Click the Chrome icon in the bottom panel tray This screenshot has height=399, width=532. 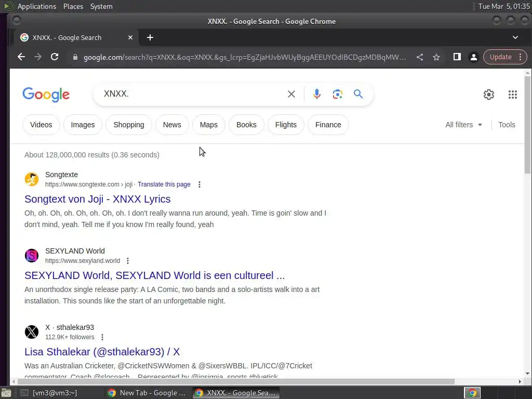(x=472, y=393)
